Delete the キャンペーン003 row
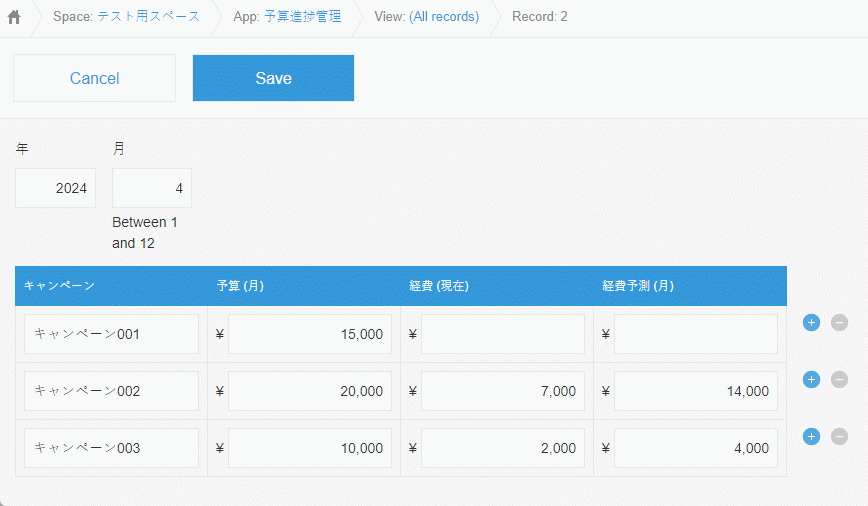This screenshot has width=868, height=506. click(x=839, y=436)
